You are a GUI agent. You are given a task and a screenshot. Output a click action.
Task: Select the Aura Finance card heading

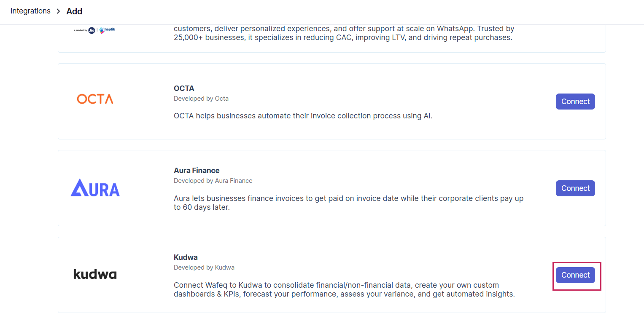tap(197, 171)
